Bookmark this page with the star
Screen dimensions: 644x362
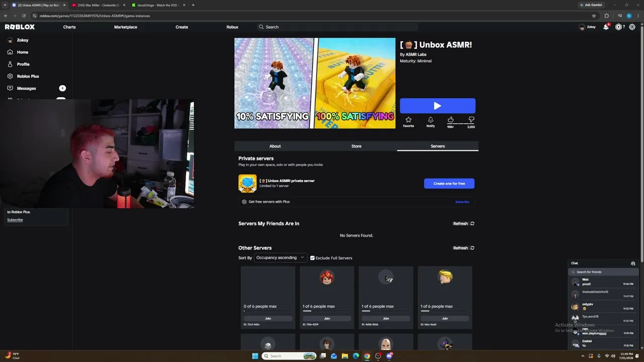[x=594, y=16]
